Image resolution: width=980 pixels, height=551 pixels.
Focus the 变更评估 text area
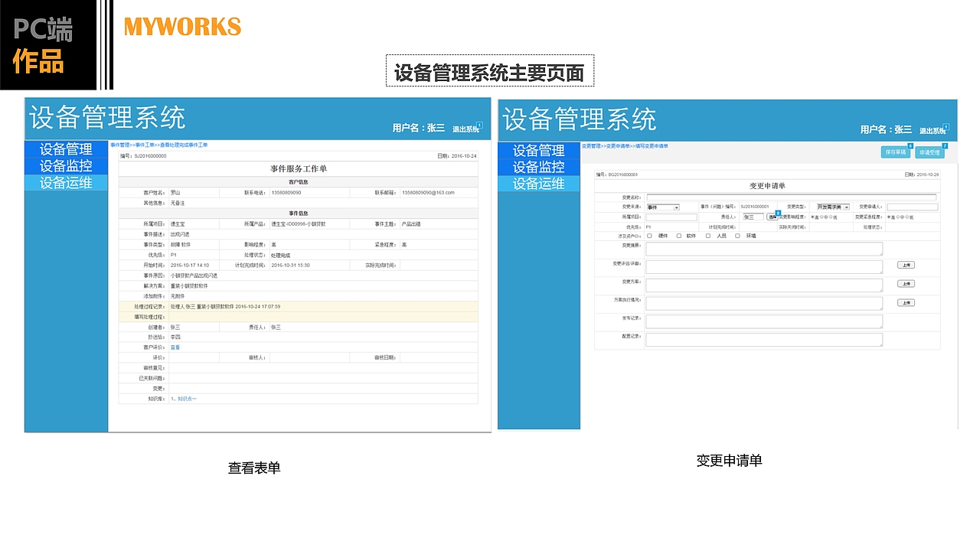tap(764, 267)
